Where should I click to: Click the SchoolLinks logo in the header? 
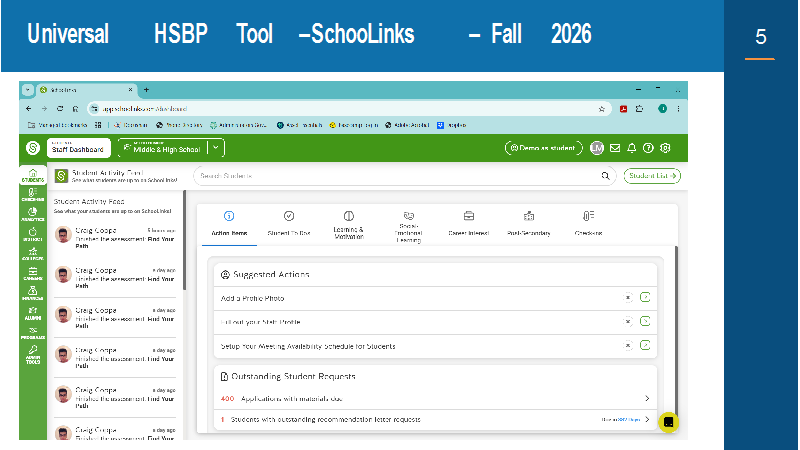(33, 148)
